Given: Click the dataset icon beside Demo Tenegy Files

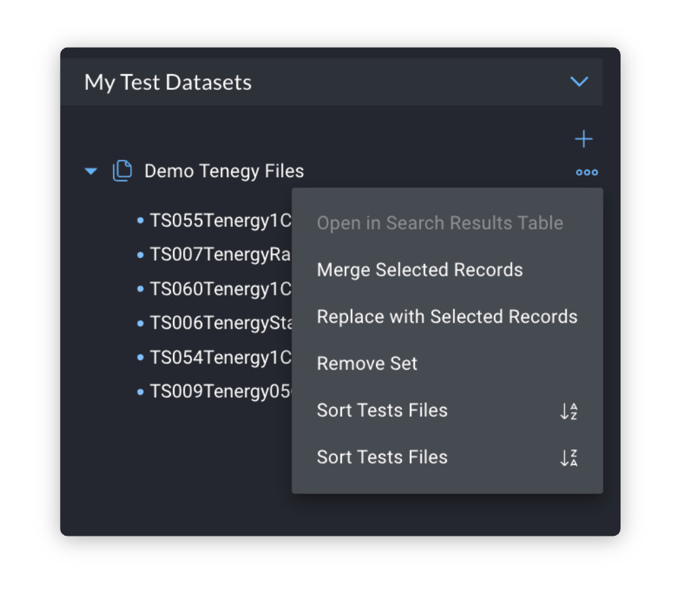Looking at the screenshot, I should click(122, 171).
